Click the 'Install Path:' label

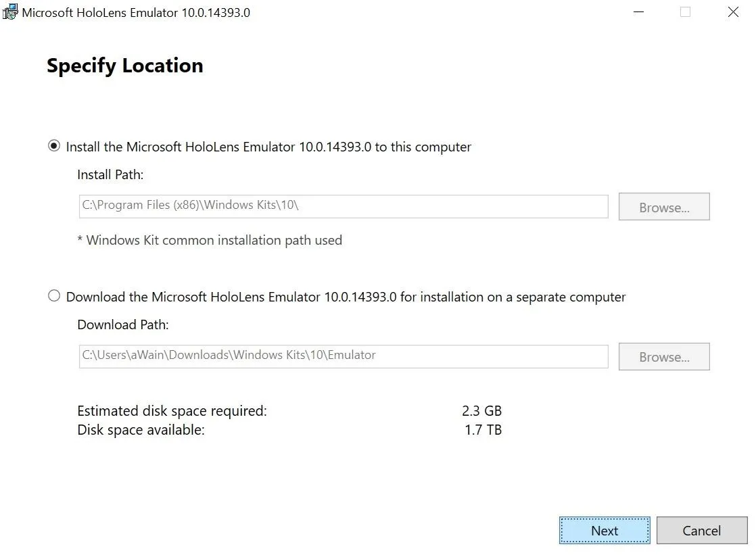(110, 174)
